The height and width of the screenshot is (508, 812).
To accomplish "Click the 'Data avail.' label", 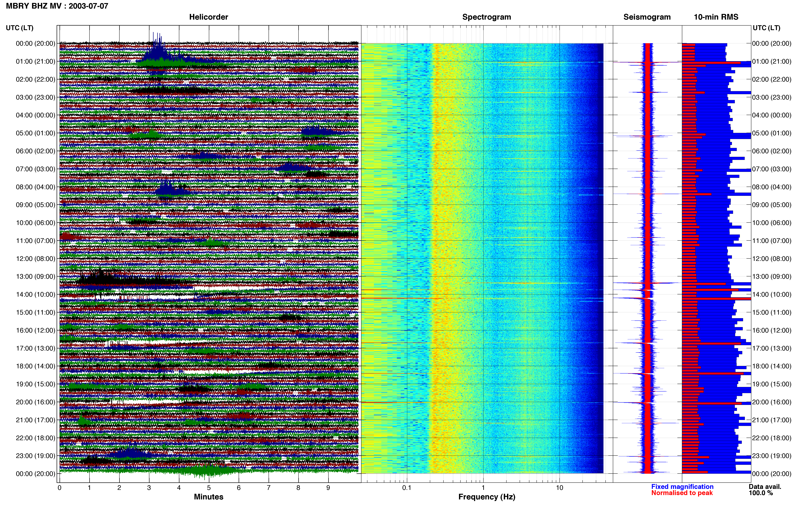I will (765, 486).
